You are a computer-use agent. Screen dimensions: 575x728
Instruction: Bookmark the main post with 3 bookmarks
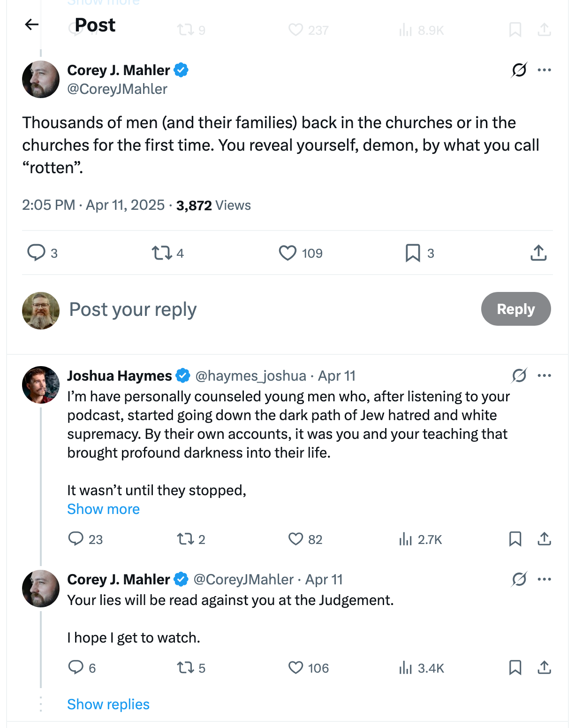413,253
